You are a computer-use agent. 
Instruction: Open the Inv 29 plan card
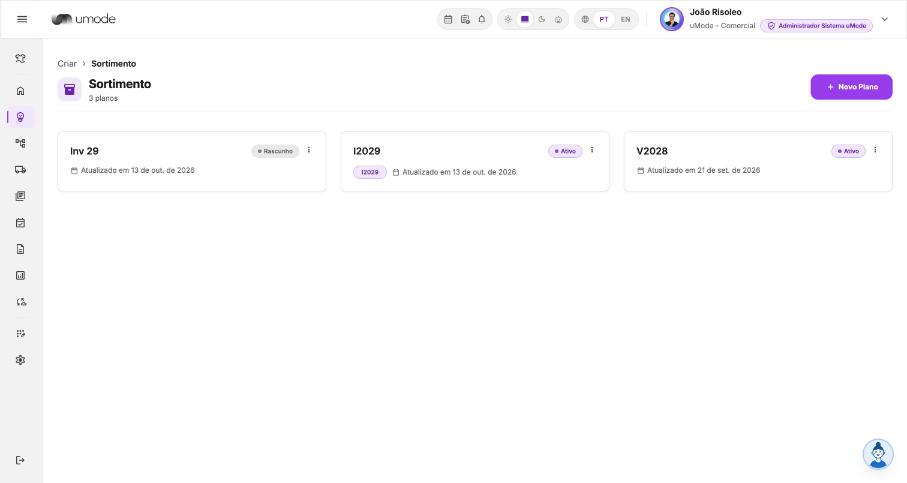pos(191,161)
